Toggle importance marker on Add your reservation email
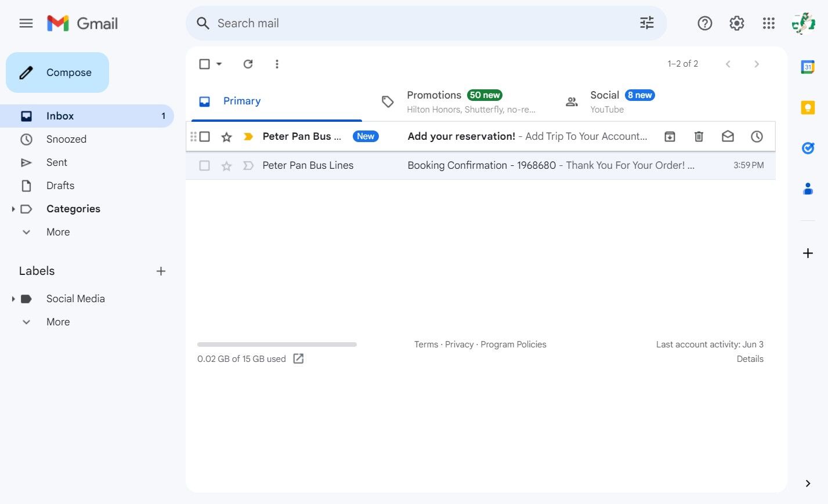The width and height of the screenshot is (828, 504). pos(248,136)
